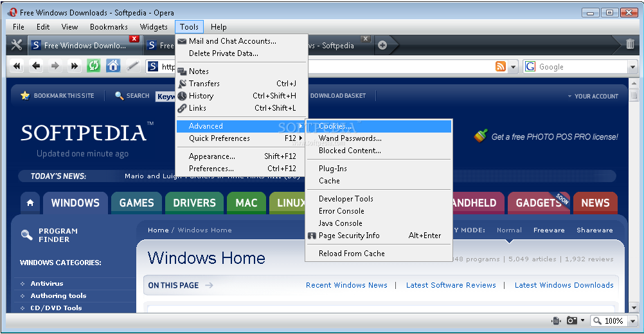Open Links from the Tools menu

tap(241, 108)
